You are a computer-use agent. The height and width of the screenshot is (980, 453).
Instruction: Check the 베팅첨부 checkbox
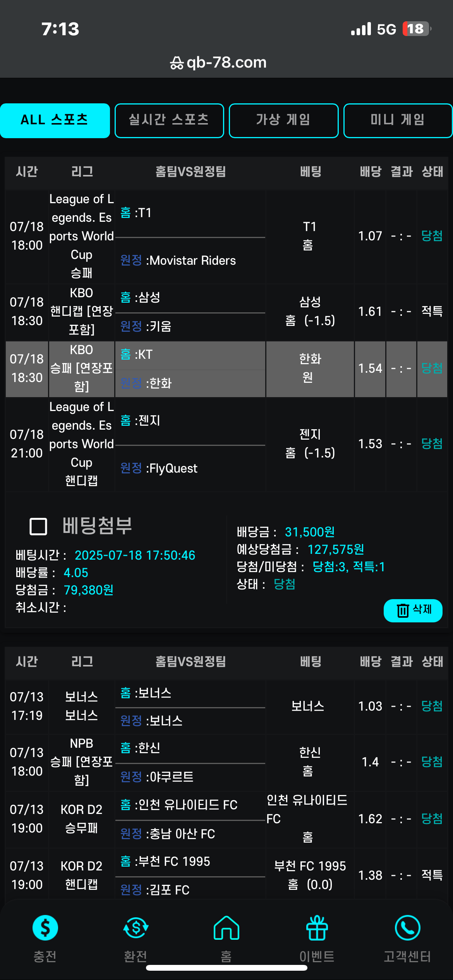tap(38, 526)
